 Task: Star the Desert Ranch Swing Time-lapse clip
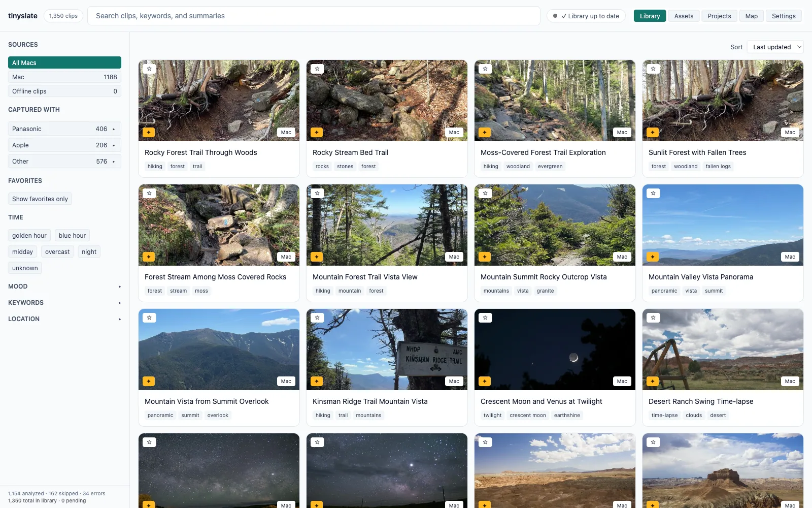point(653,317)
